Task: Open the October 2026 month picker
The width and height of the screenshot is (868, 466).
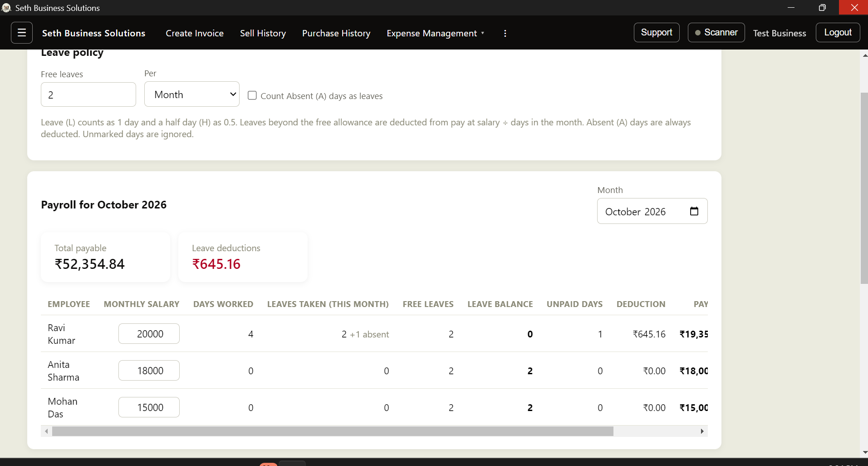Action: coord(652,211)
